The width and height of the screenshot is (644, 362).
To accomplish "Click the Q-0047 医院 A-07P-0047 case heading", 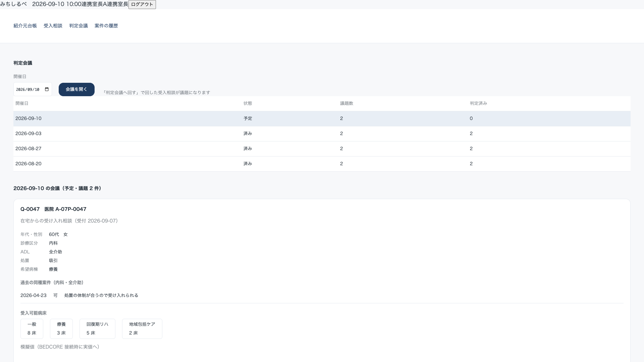I will 53,209.
